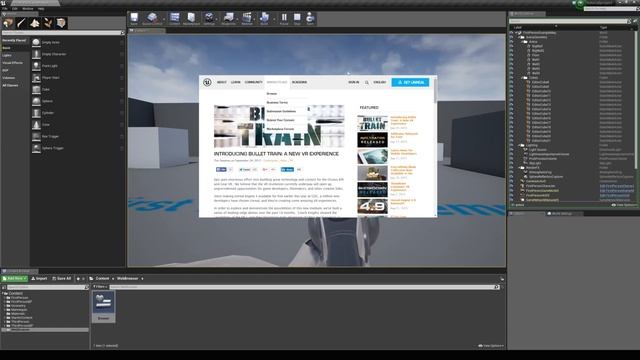Toggle visibility eye of SkyLight row
This screenshot has width=640, height=360.
point(511,163)
